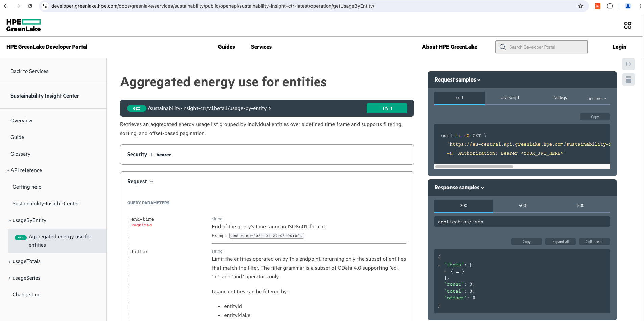
Task: Open the HPE apps grid icon
Action: tap(628, 25)
